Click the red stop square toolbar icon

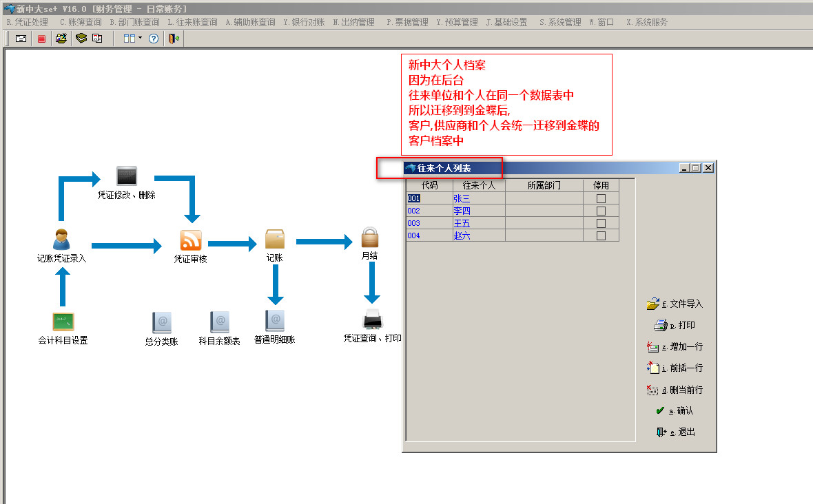41,39
